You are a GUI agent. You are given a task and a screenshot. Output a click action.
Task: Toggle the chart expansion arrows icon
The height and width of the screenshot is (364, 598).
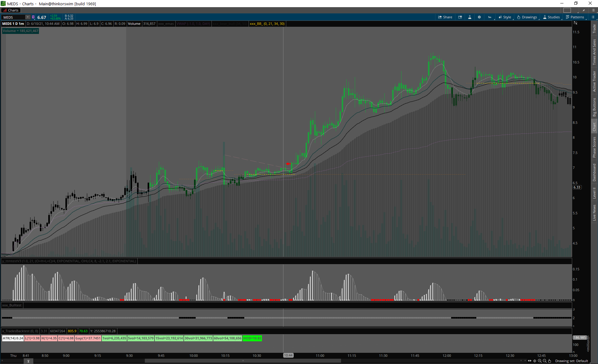[529, 361]
